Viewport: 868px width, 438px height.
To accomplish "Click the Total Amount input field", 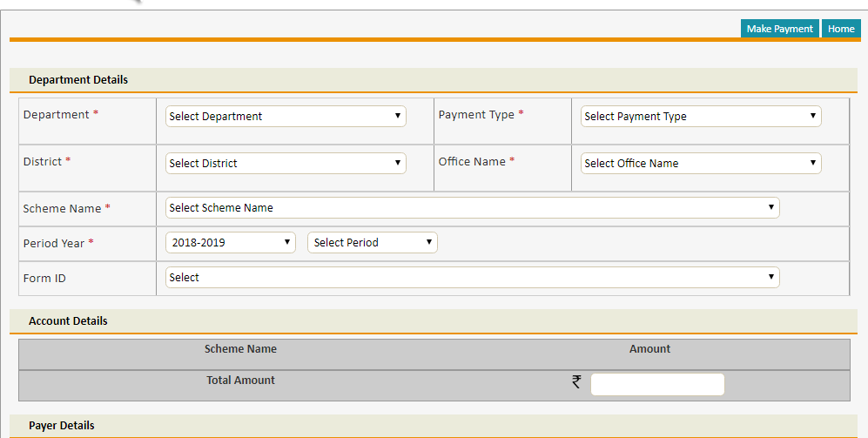I will point(657,384).
